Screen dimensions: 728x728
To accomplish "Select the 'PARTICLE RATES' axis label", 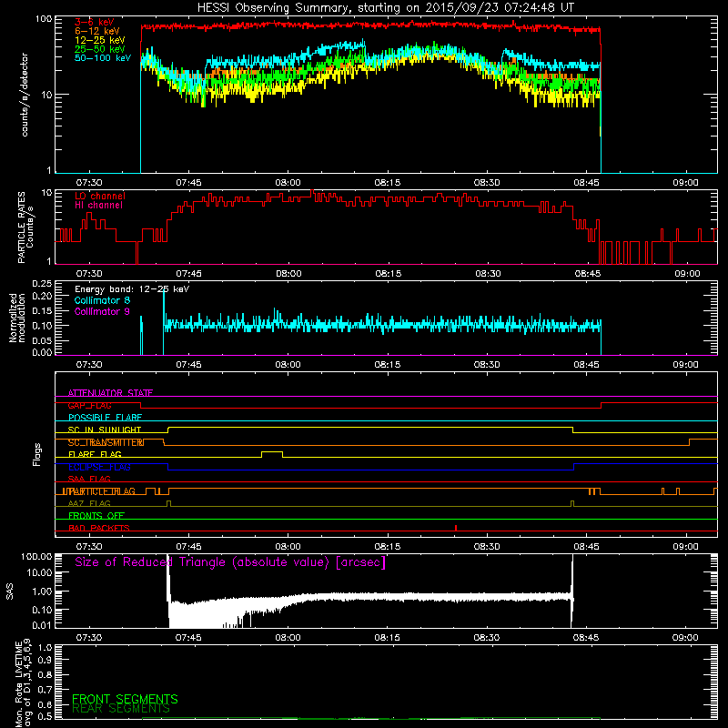I will 21,227.
